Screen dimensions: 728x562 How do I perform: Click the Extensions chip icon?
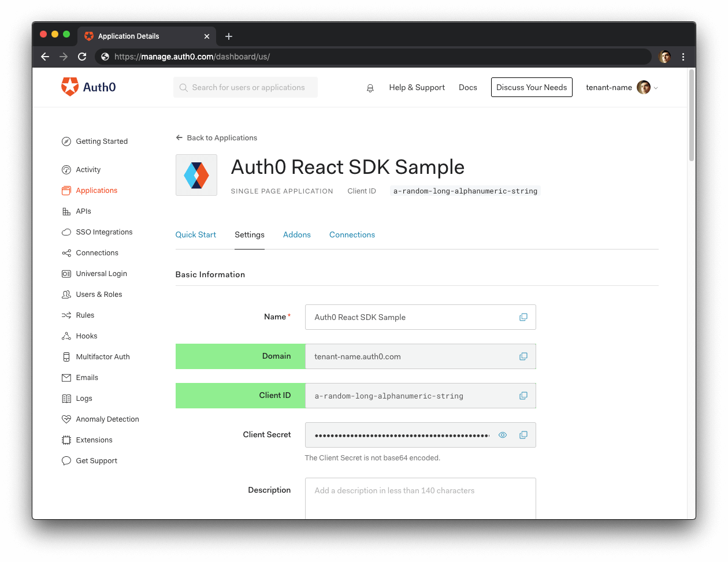point(66,440)
